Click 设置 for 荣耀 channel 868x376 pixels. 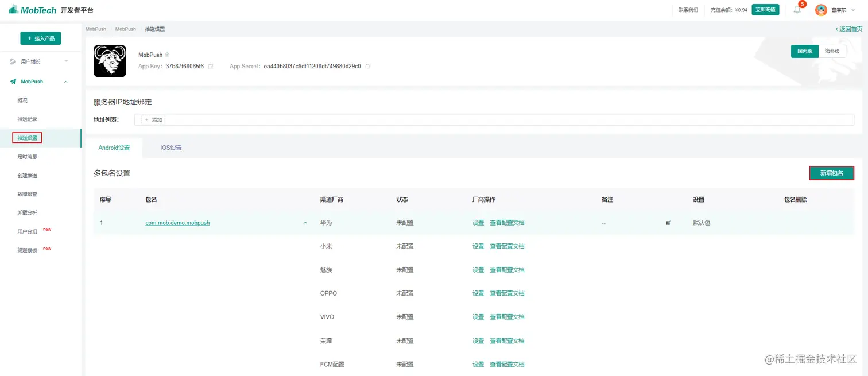(478, 340)
